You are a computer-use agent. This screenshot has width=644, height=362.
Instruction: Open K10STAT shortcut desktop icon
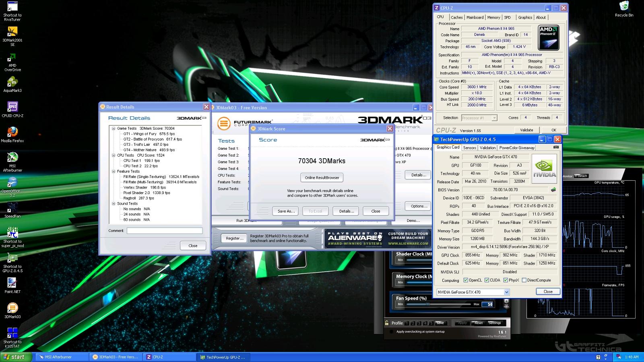[12, 338]
